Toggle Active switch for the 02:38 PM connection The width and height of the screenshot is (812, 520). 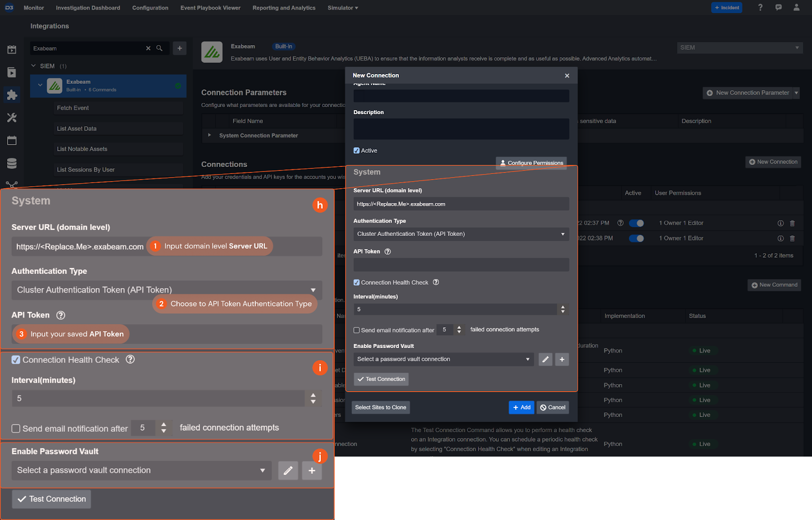tap(636, 238)
